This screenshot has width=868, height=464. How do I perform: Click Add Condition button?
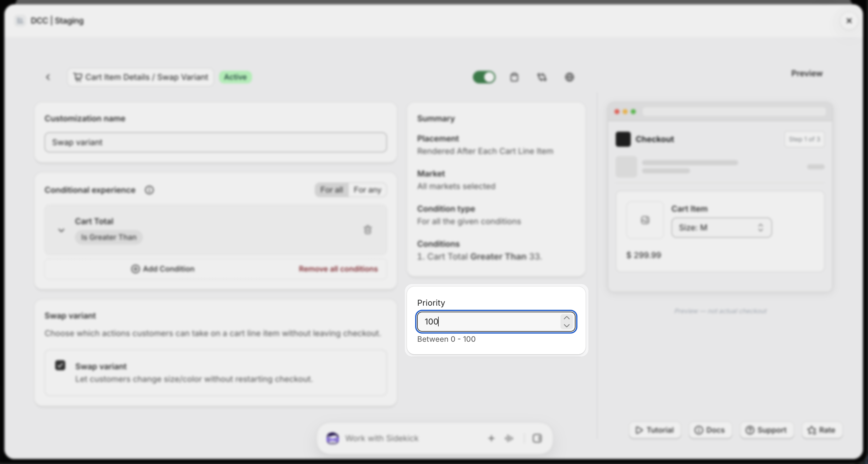163,269
